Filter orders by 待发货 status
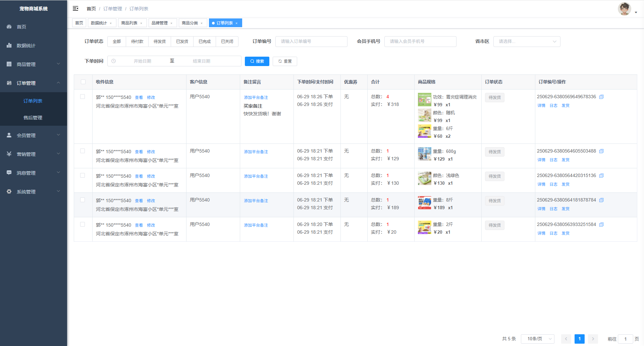This screenshot has height=346, width=644. 160,42
